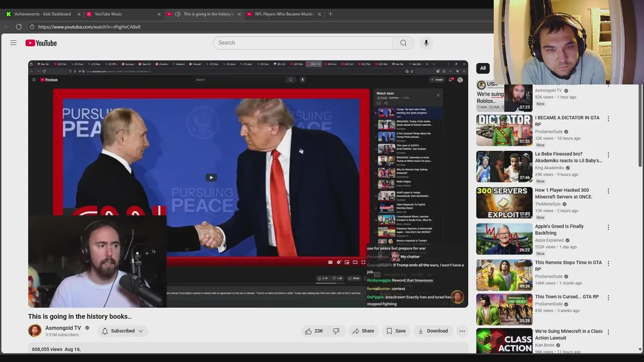644x362 pixels.
Task: Open the CLASS ACTION Minecraft thumbnail
Action: coord(504,341)
